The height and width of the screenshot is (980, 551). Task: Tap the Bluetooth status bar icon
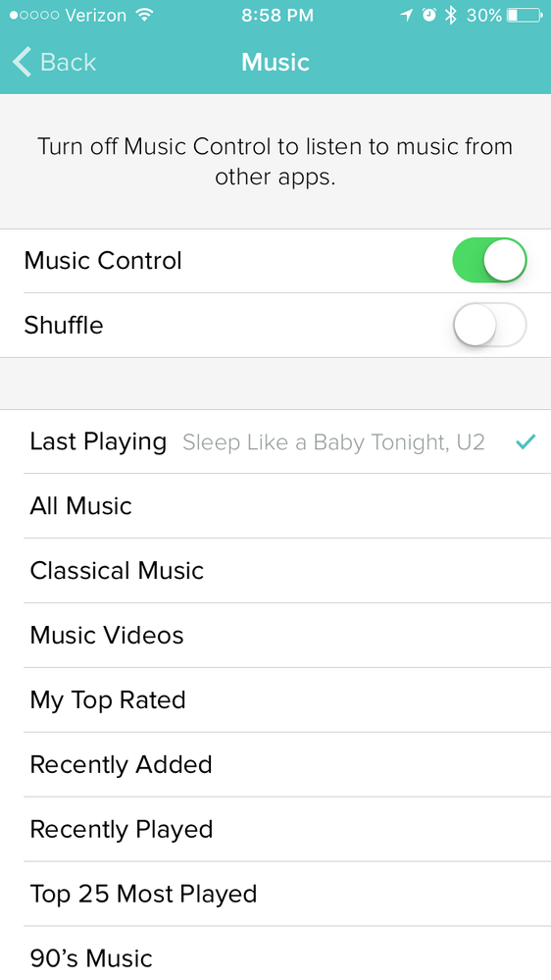coord(450,15)
